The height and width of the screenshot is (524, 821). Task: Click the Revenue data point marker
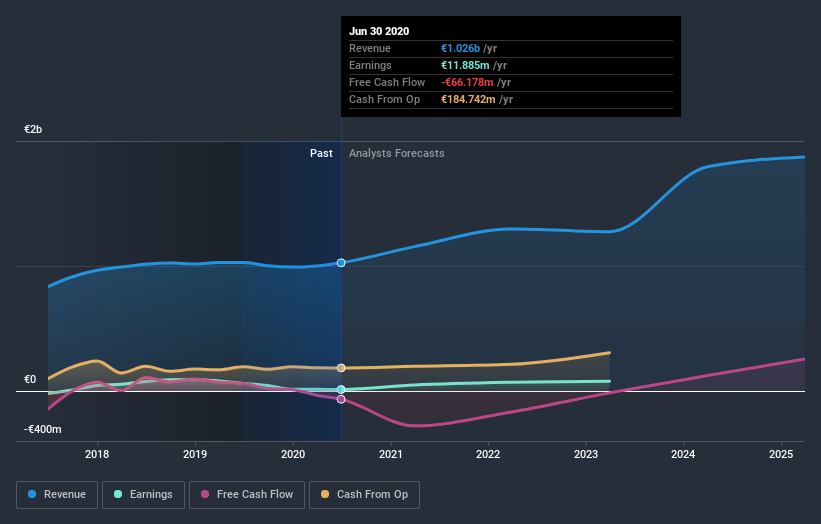tap(341, 263)
